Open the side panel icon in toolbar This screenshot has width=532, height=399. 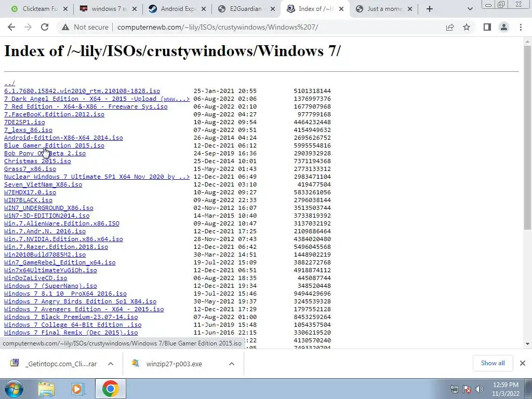[x=487, y=27]
